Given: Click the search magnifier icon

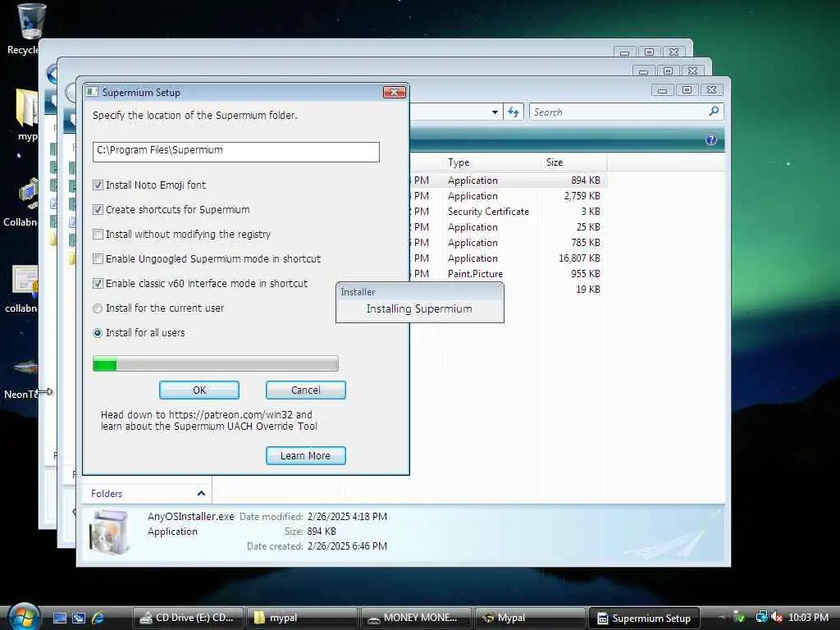Looking at the screenshot, I should [714, 112].
